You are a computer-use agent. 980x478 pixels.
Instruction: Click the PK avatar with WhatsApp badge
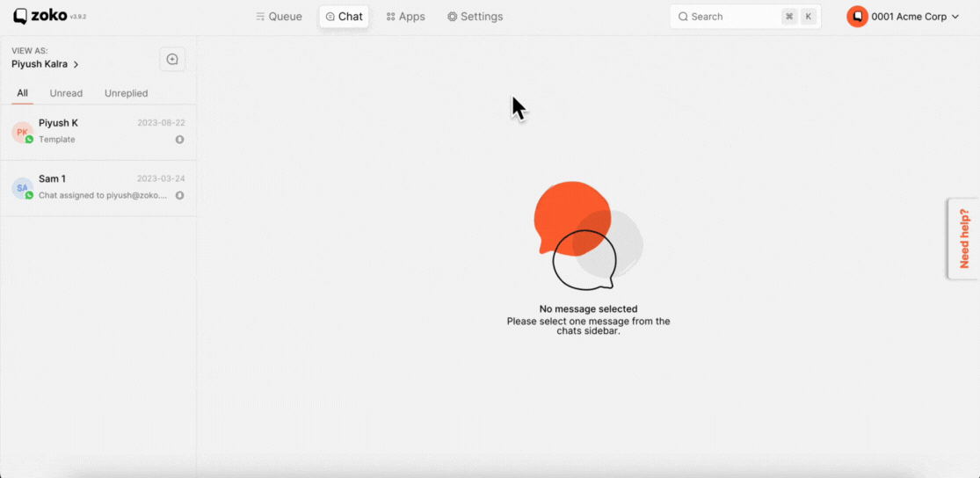click(x=23, y=133)
